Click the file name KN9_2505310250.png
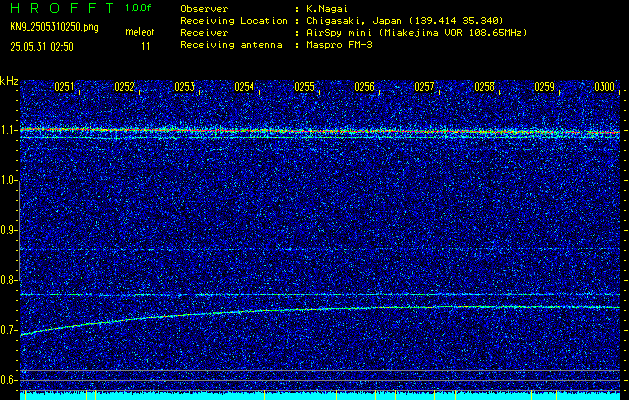Image resolution: width=629 pixels, height=400 pixels. [x=54, y=27]
